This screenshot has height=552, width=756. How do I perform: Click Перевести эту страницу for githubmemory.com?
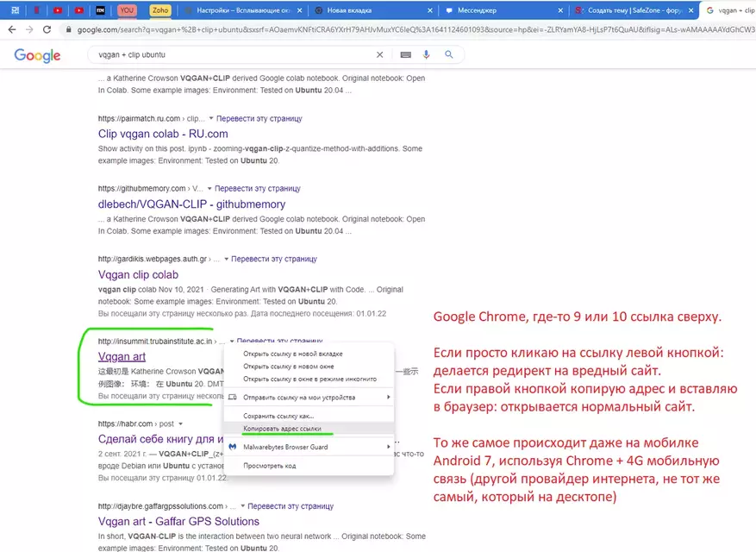click(258, 189)
